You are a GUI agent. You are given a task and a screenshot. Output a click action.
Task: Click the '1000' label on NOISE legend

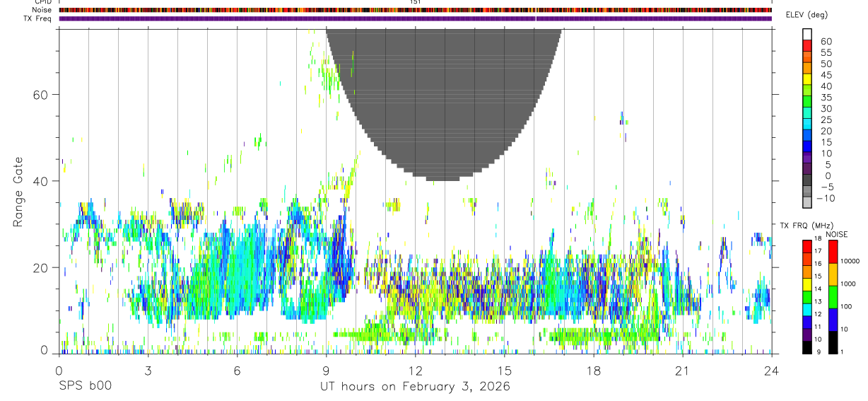pos(849,284)
